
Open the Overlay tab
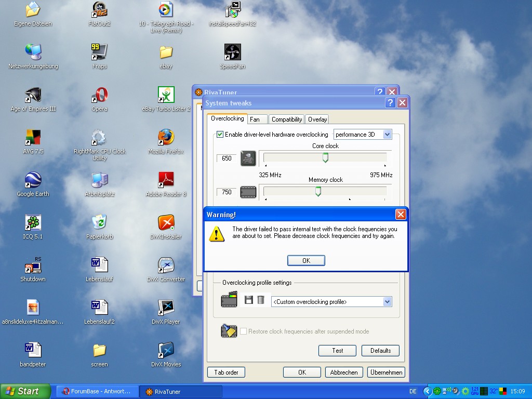tap(317, 119)
